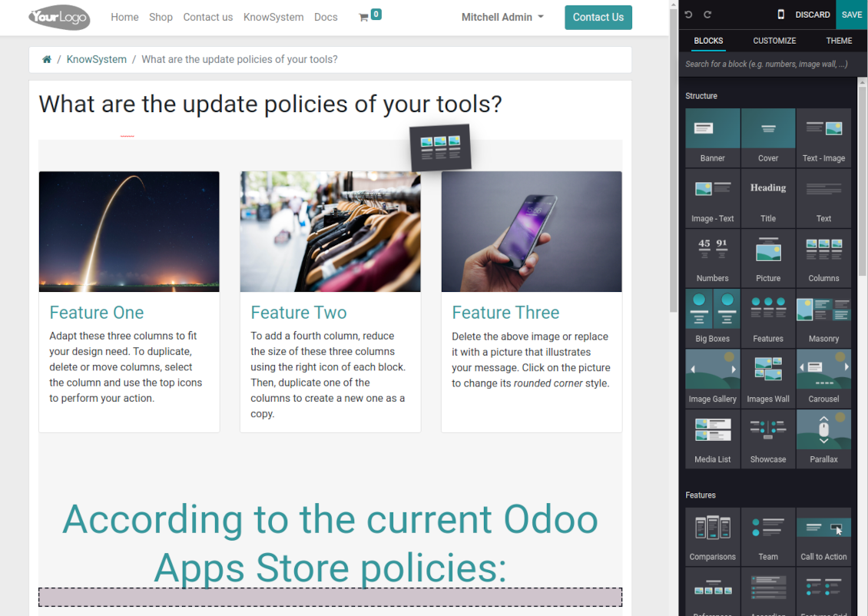The height and width of the screenshot is (616, 868).
Task: Select the Images Wall block
Action: click(768, 379)
